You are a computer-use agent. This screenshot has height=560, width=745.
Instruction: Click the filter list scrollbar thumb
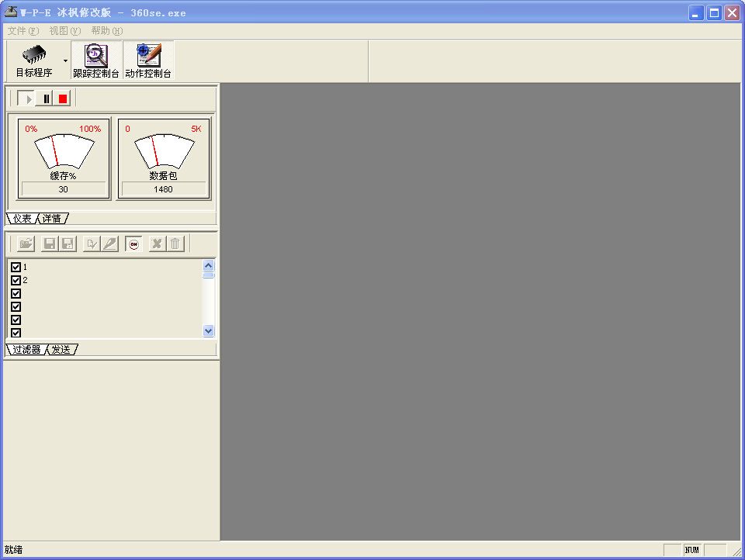[x=208, y=275]
